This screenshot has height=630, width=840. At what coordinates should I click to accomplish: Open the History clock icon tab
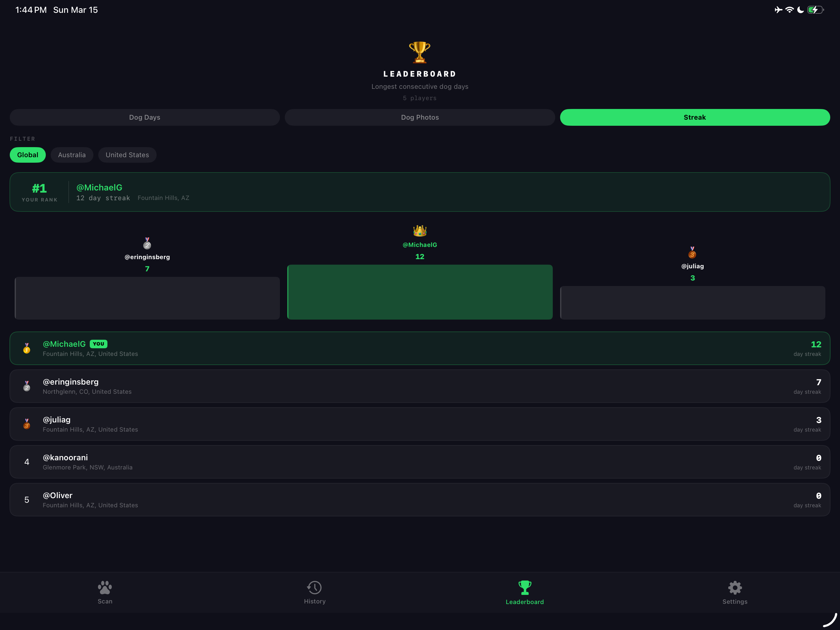(314, 588)
